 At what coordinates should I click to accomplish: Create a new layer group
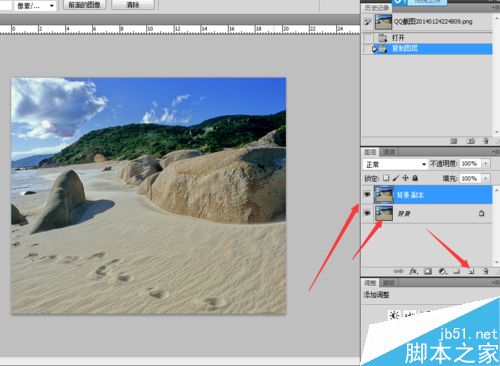tap(457, 272)
